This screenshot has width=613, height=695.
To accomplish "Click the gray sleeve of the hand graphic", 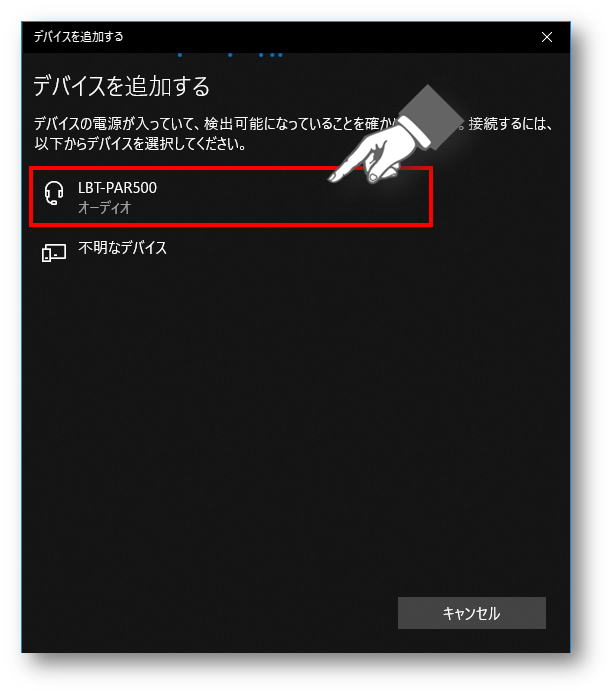I will [x=429, y=115].
